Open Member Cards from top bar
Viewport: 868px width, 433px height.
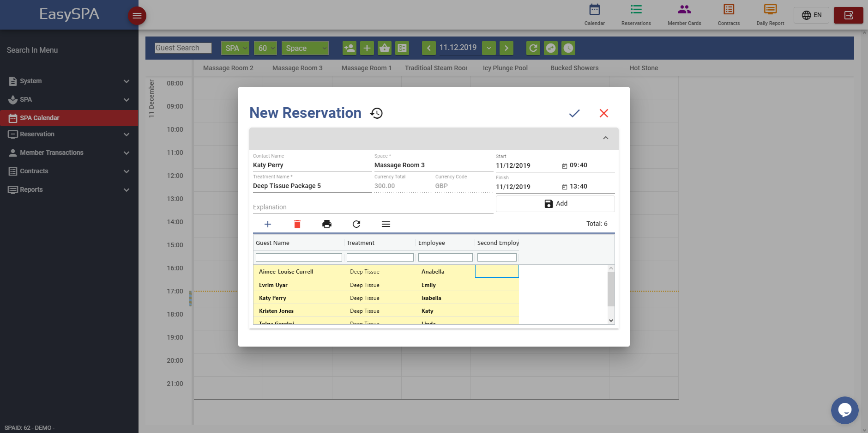coord(684,15)
